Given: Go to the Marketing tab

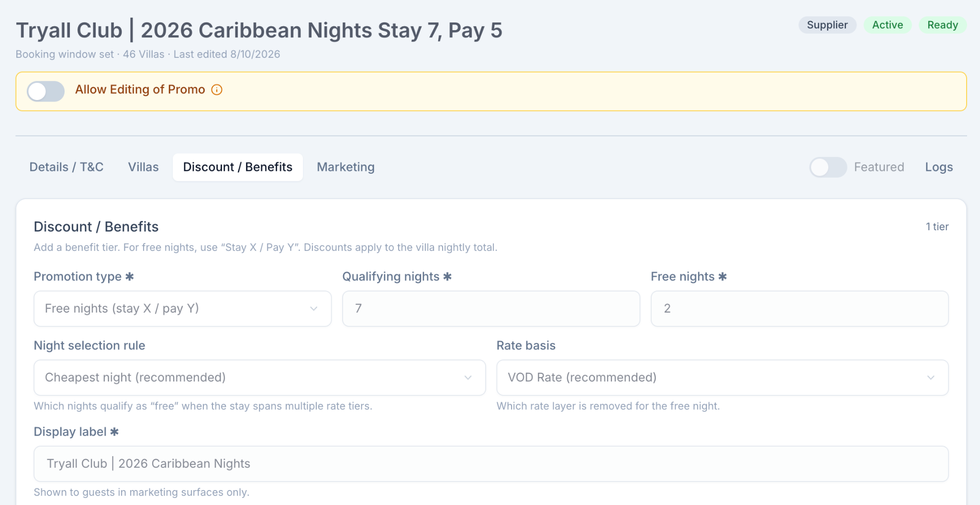Looking at the screenshot, I should coord(345,167).
